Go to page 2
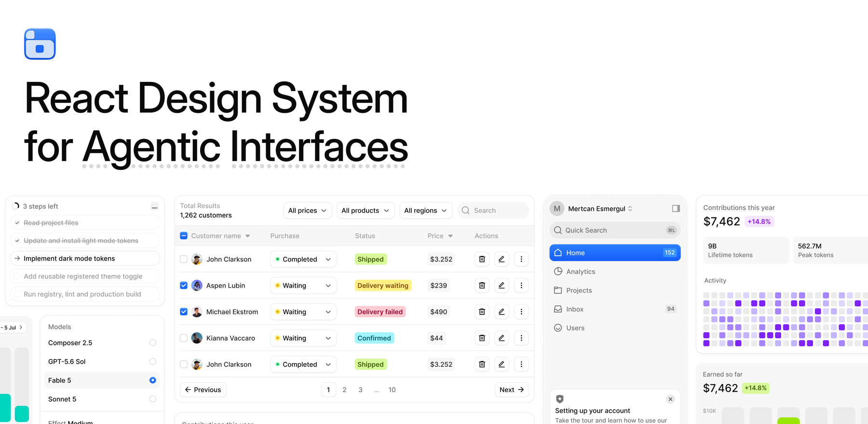The width and height of the screenshot is (868, 424). 344,390
